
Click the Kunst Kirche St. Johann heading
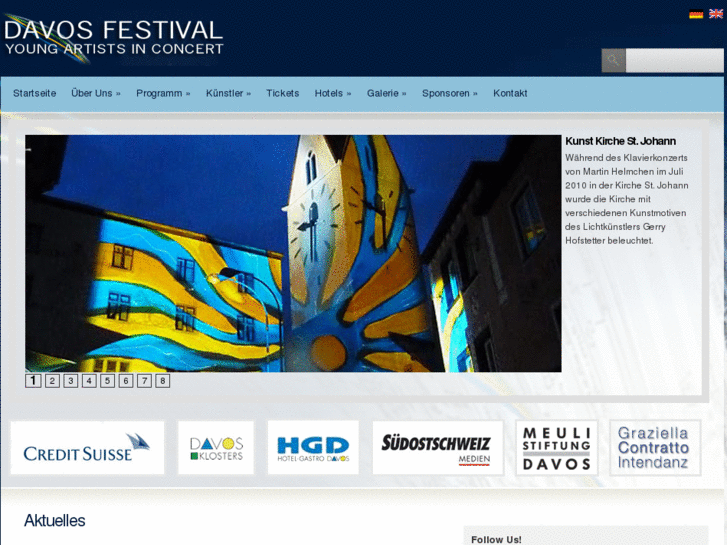click(620, 141)
